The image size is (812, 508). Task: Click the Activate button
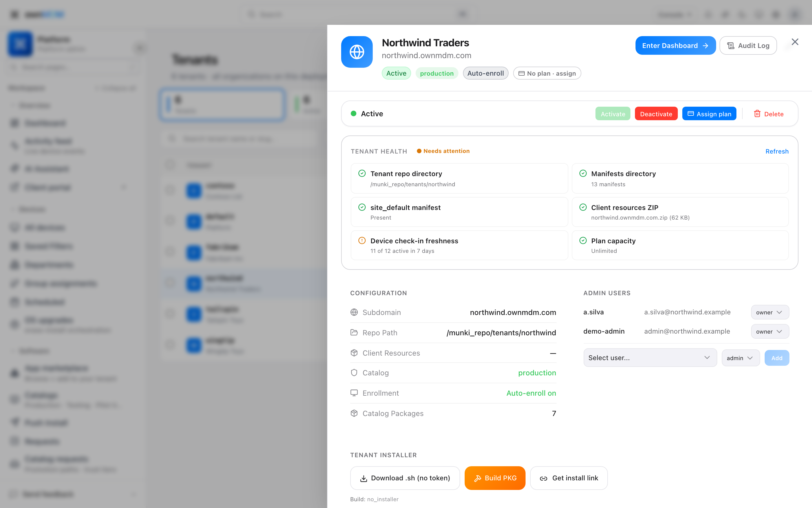tap(613, 114)
